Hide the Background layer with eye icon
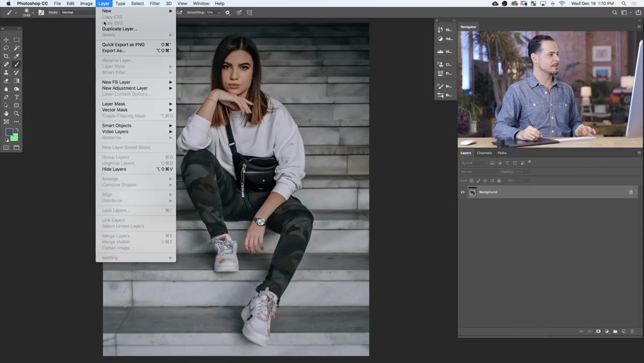 [x=463, y=192]
